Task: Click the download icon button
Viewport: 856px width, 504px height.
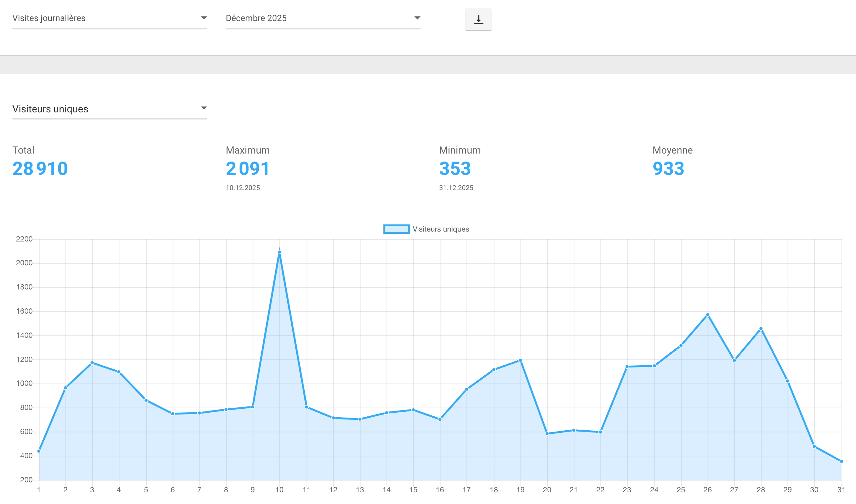Action: click(x=478, y=20)
